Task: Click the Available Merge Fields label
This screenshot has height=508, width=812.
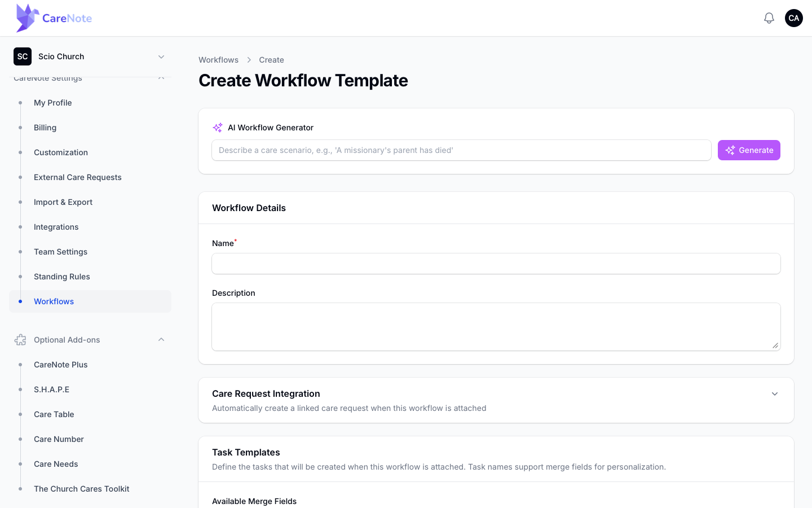Action: (x=254, y=501)
